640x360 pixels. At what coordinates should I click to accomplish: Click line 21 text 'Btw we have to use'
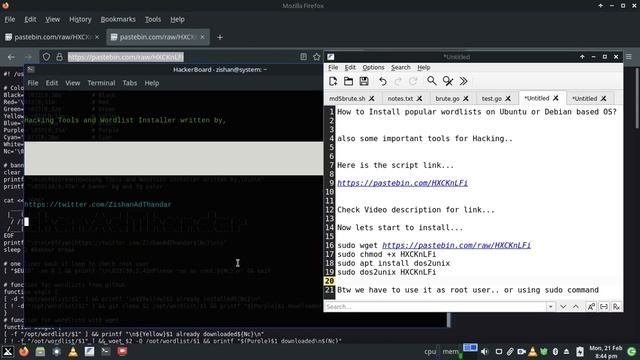378,290
